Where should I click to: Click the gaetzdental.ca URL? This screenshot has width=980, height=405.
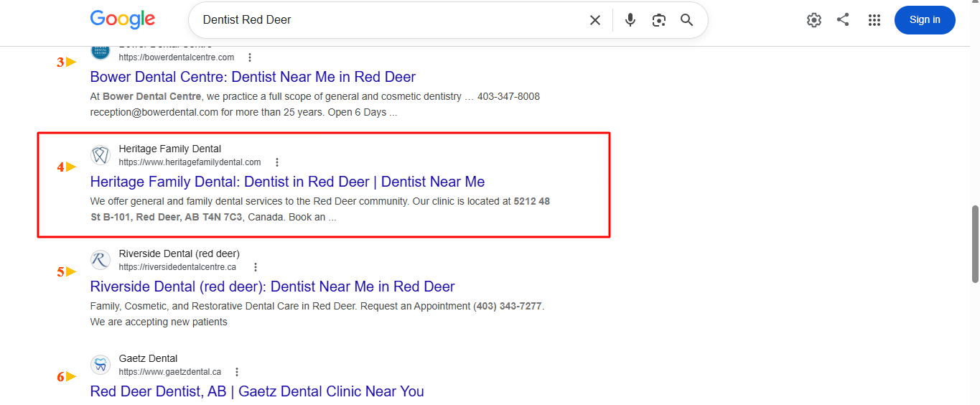170,372
